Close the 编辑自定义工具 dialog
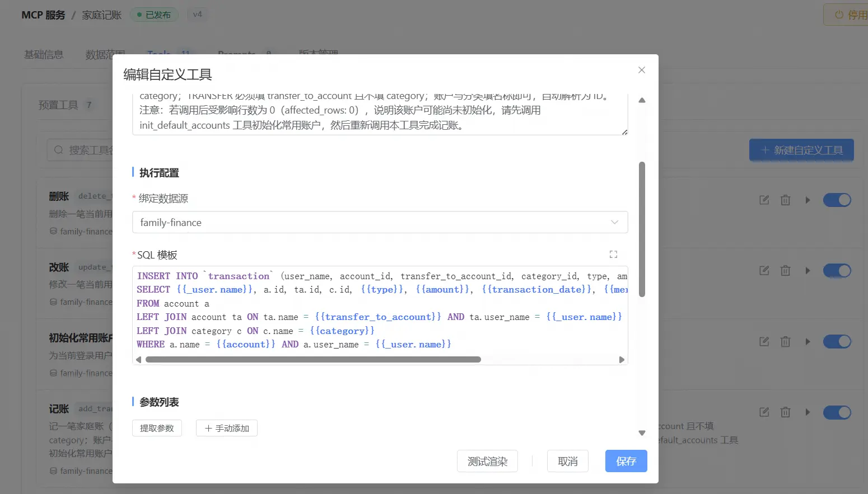 [642, 70]
